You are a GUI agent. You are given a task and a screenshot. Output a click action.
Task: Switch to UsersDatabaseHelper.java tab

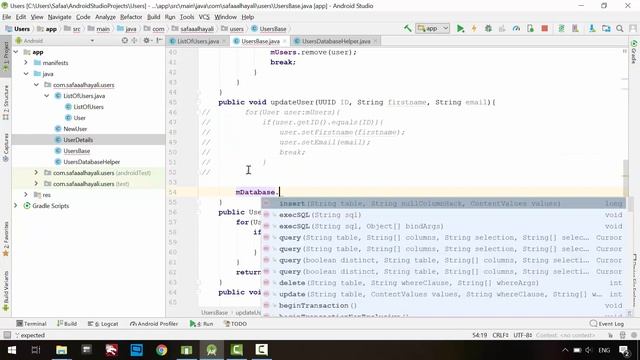pos(336,41)
